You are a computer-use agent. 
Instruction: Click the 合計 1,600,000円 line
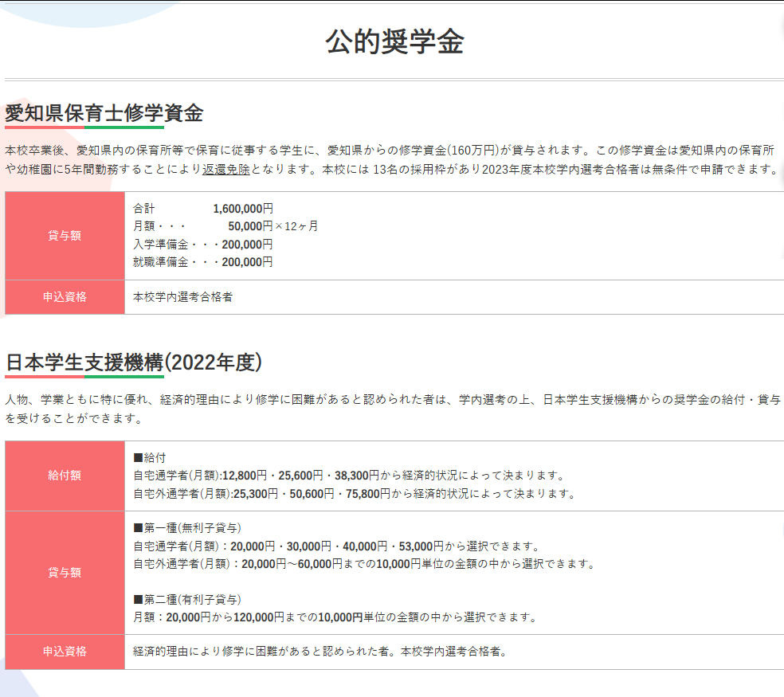(203, 209)
